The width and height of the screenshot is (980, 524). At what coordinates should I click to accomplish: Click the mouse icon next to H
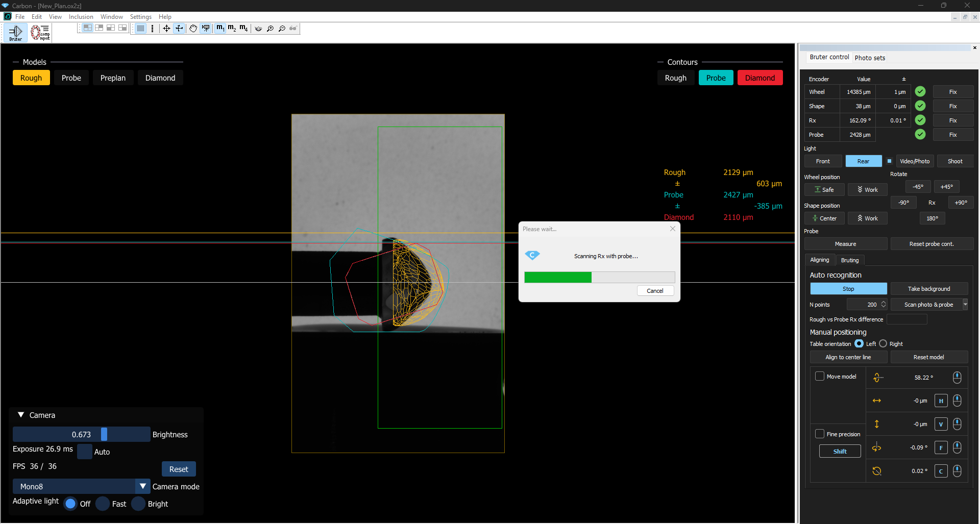(x=957, y=401)
